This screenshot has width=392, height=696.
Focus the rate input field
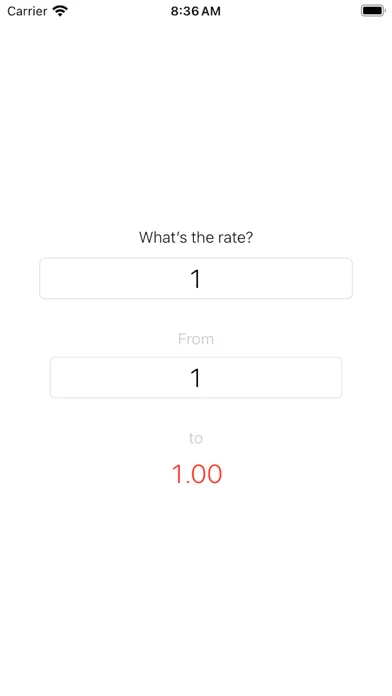(x=196, y=278)
